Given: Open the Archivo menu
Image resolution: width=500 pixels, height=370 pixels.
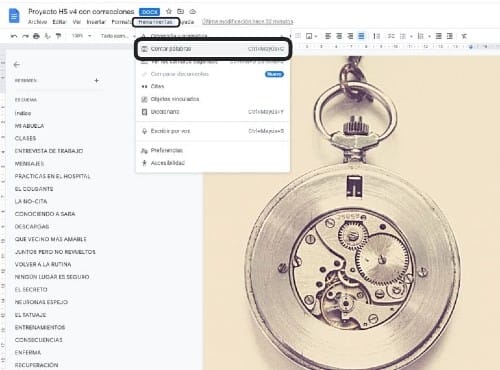Looking at the screenshot, I should coord(37,22).
